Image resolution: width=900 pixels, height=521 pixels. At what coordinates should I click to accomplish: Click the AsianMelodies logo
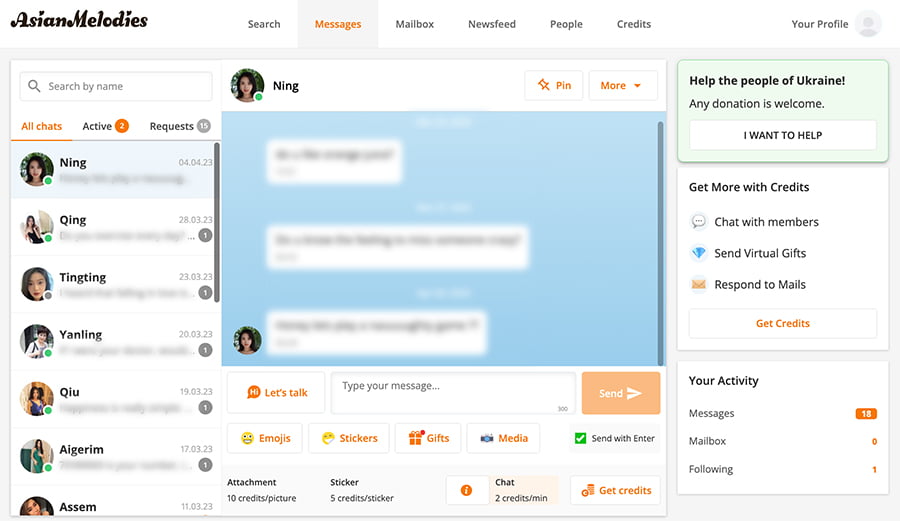[x=79, y=20]
